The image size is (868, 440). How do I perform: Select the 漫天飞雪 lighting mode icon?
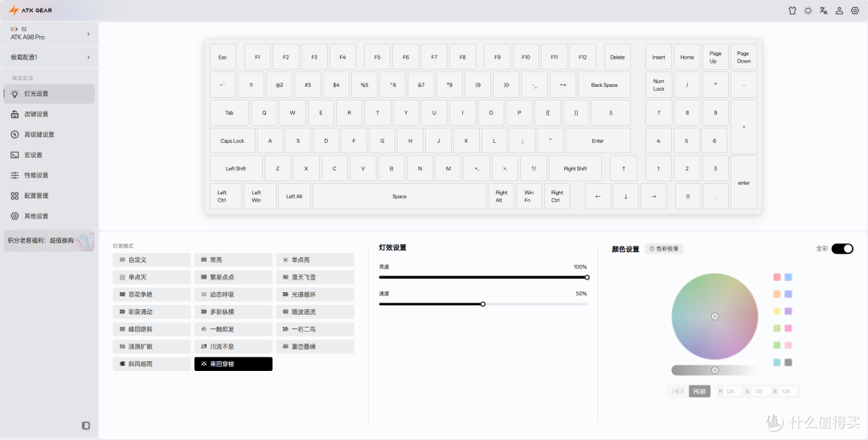click(x=285, y=277)
